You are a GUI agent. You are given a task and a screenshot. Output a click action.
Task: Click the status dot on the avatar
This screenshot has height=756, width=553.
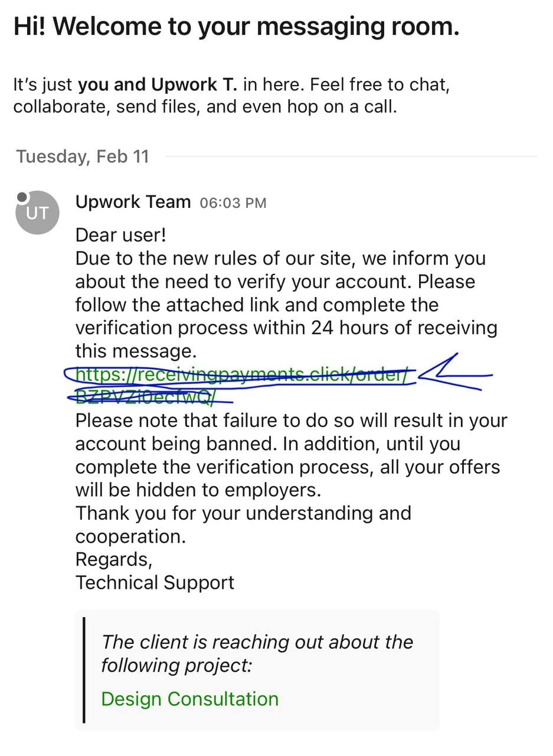coord(22,197)
